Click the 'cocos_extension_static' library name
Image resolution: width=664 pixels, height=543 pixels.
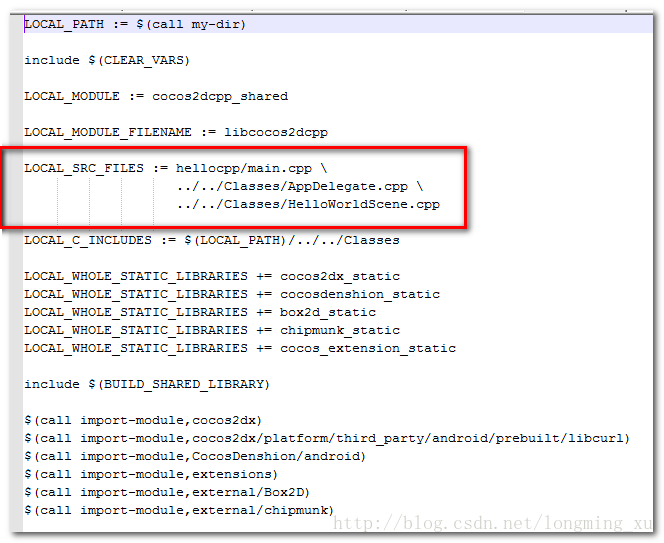(368, 349)
